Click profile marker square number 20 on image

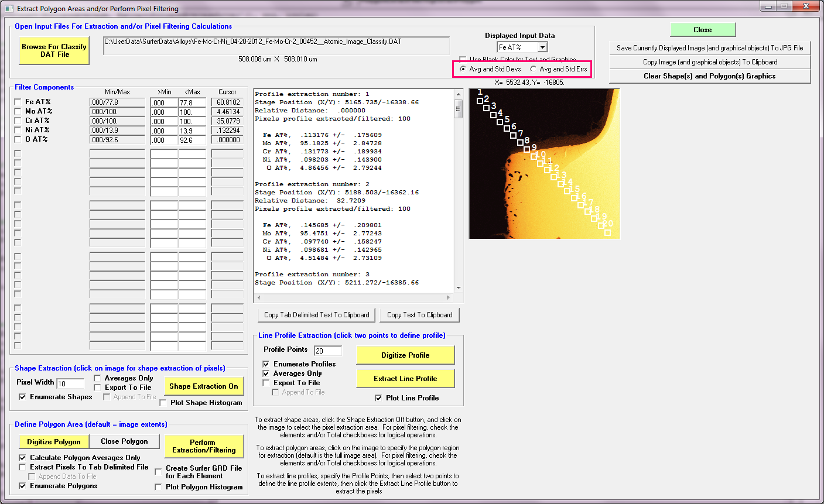tap(607, 232)
